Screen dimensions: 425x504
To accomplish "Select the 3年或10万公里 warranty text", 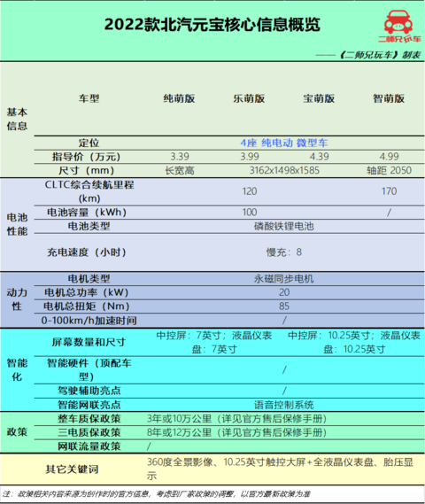I will pos(237,418).
